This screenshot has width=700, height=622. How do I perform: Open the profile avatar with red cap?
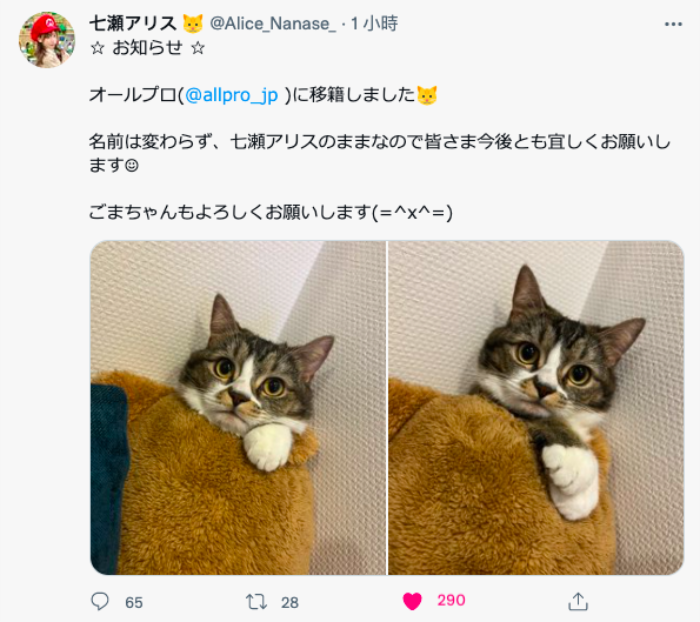click(46, 40)
